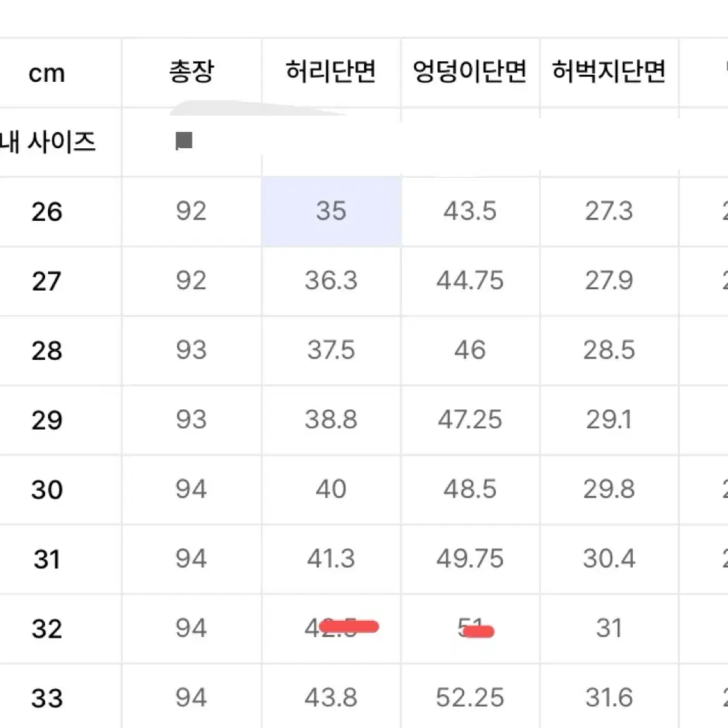Viewport: 728px width, 728px height.
Task: Click the 44.75 hip measurement cell
Action: point(470,281)
